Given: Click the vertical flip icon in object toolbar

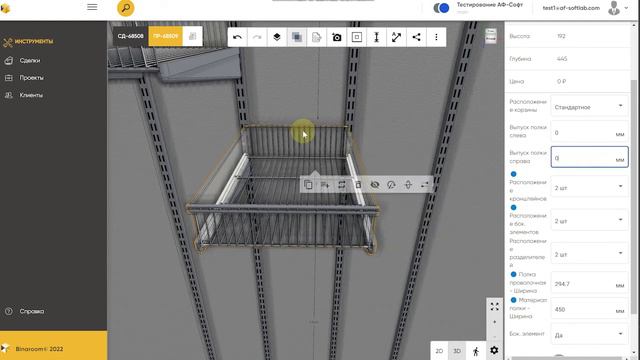Looking at the screenshot, I should pyautogui.click(x=408, y=185).
